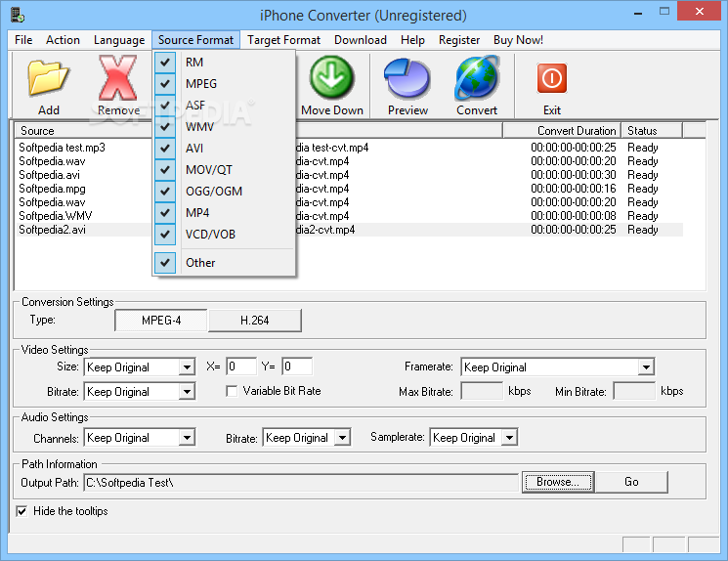Click the Max Bitrate field

pos(482,391)
